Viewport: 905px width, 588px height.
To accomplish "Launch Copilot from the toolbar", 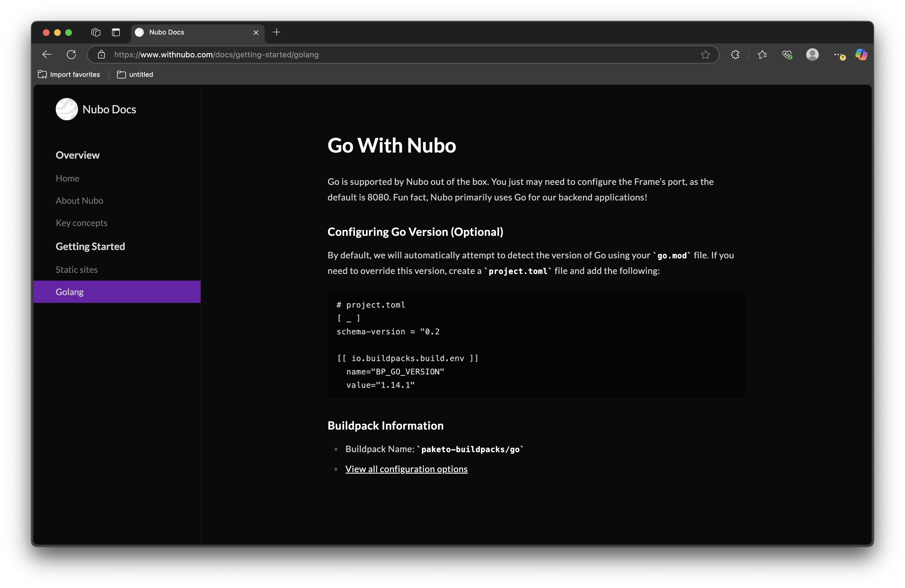I will 861,55.
